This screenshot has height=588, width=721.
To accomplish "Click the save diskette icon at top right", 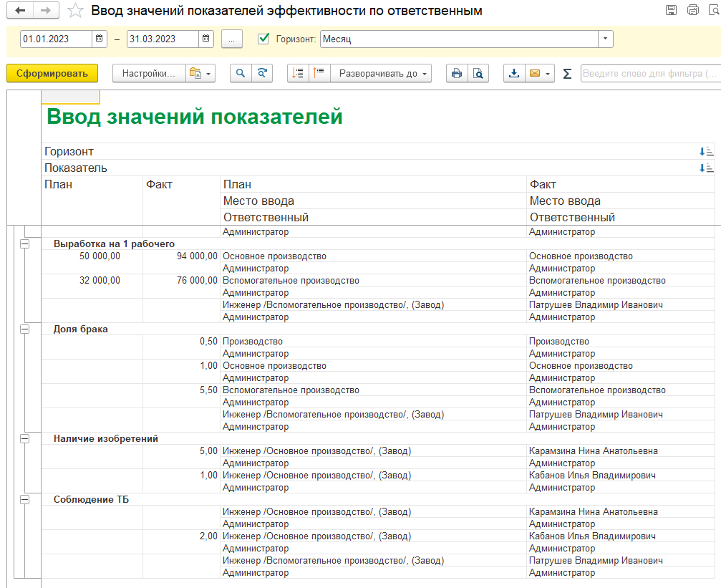I will (x=671, y=10).
